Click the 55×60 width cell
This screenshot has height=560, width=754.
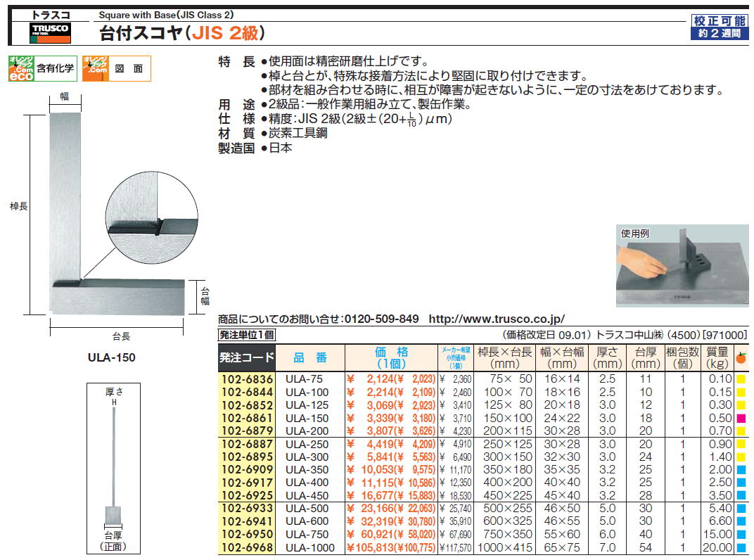click(x=562, y=534)
